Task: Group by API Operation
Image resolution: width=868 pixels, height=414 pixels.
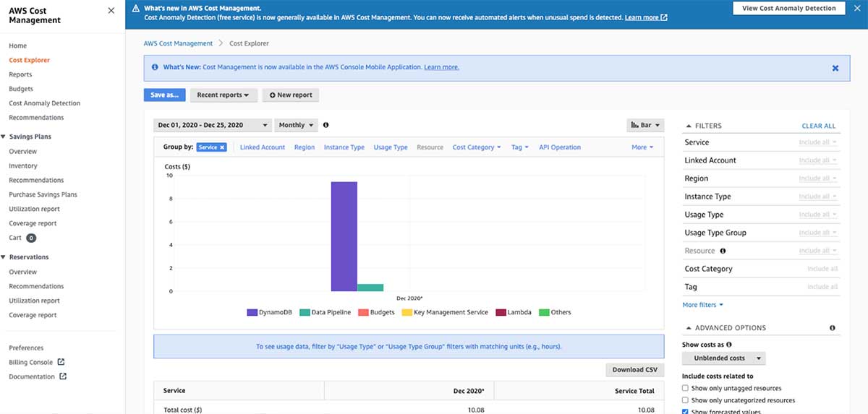Action: coord(560,147)
